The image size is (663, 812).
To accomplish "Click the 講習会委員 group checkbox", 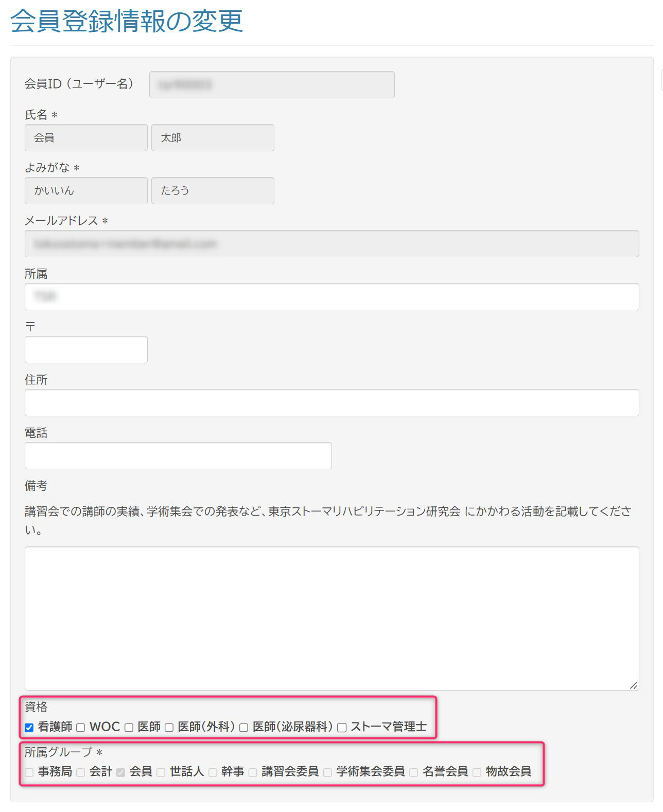I will pos(253,772).
